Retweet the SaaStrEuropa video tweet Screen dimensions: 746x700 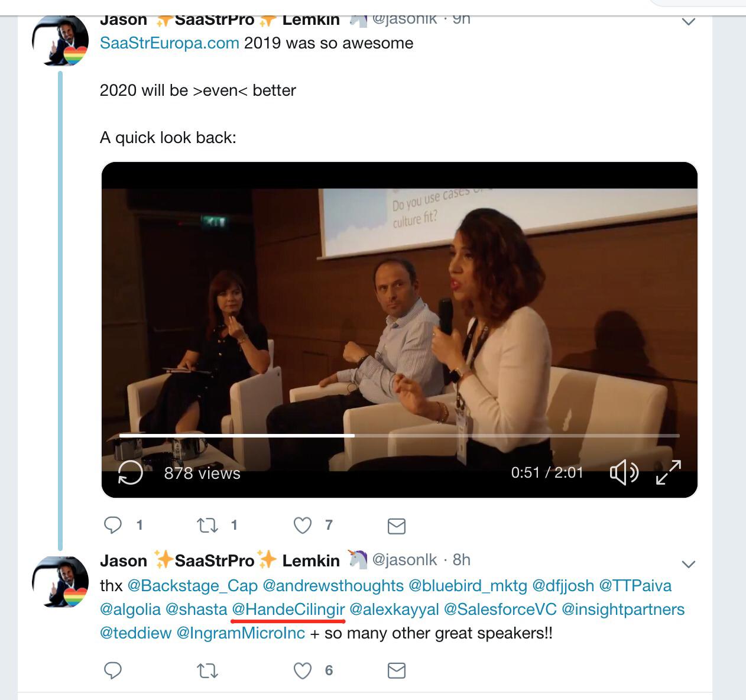[x=207, y=525]
